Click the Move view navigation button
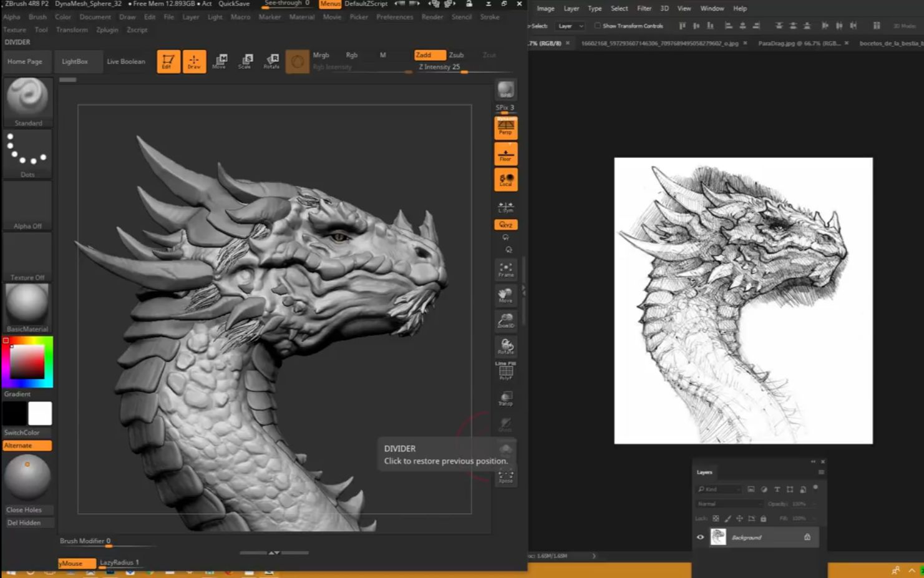 point(506,295)
